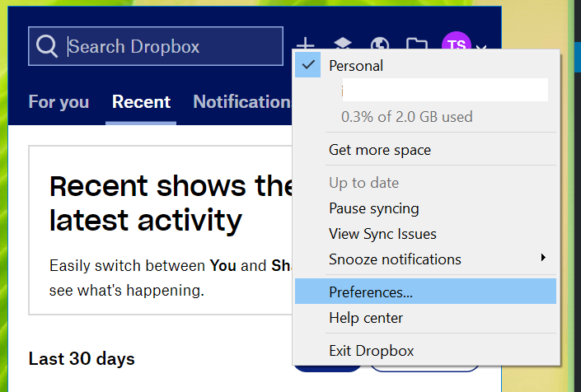Open the Dropbox layers upgrade icon
This screenshot has height=392, width=581.
pos(343,44)
